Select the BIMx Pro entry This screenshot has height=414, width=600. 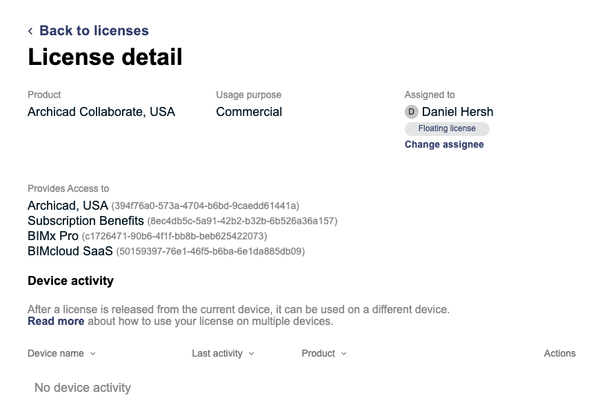(52, 236)
